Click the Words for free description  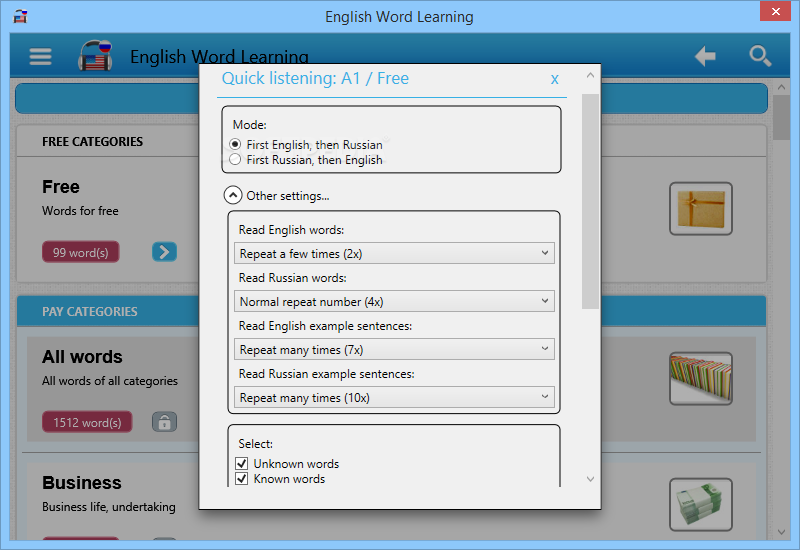80,211
